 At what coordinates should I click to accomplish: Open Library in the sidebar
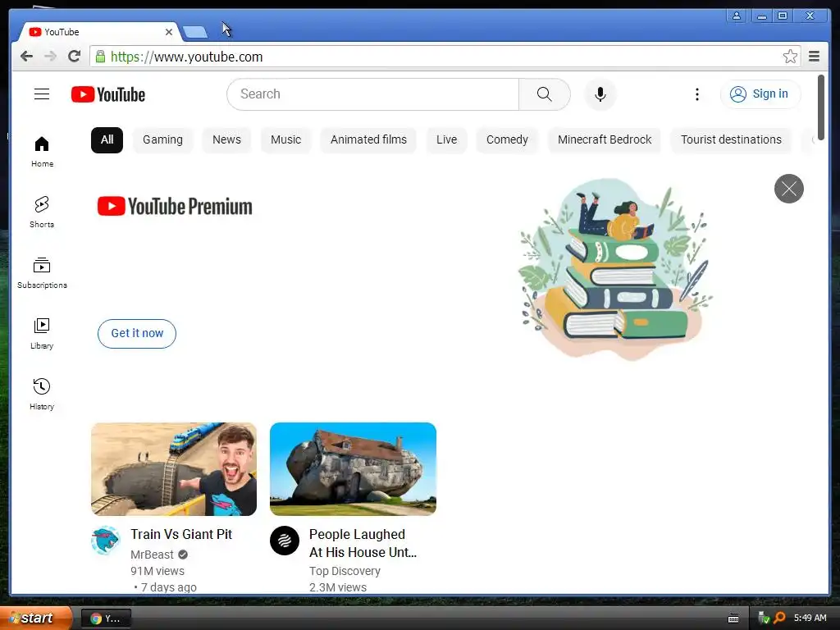[x=42, y=333]
